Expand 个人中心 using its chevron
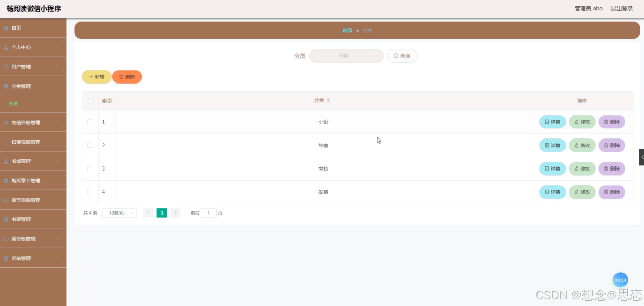This screenshot has width=644, height=306. [58, 47]
